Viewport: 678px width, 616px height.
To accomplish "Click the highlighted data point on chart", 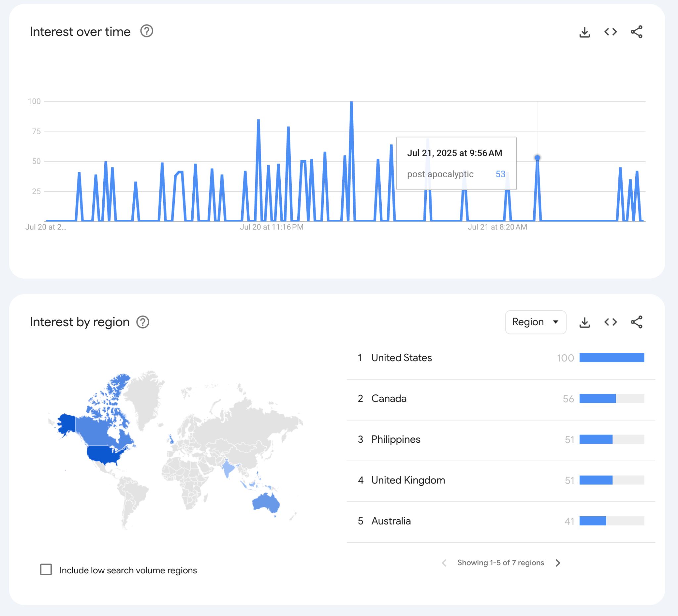I will 537,158.
